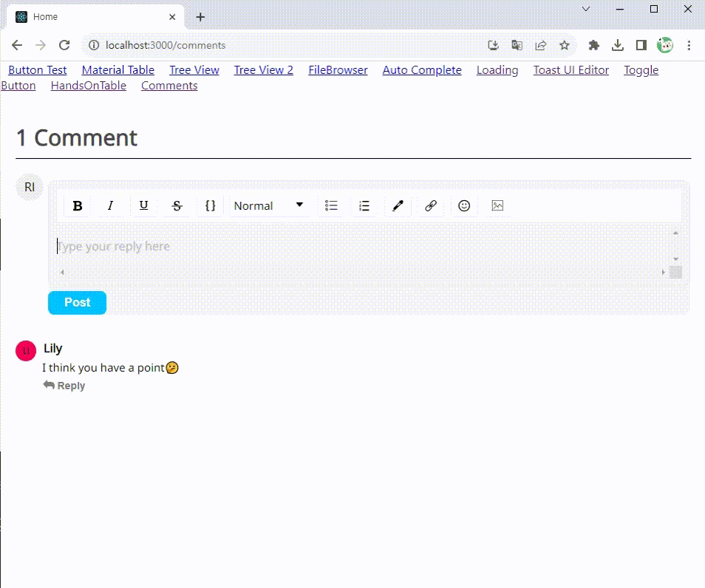Click editor scroll left arrow
705x588 pixels.
click(x=62, y=272)
